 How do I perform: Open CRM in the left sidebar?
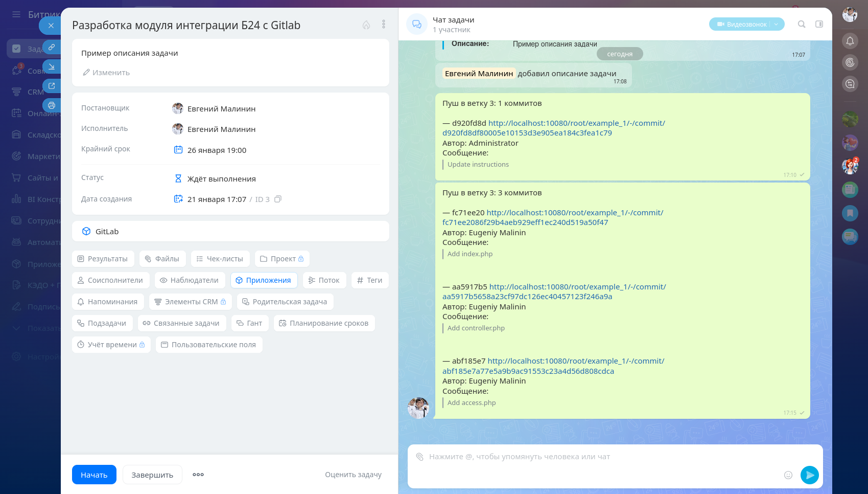(35, 92)
